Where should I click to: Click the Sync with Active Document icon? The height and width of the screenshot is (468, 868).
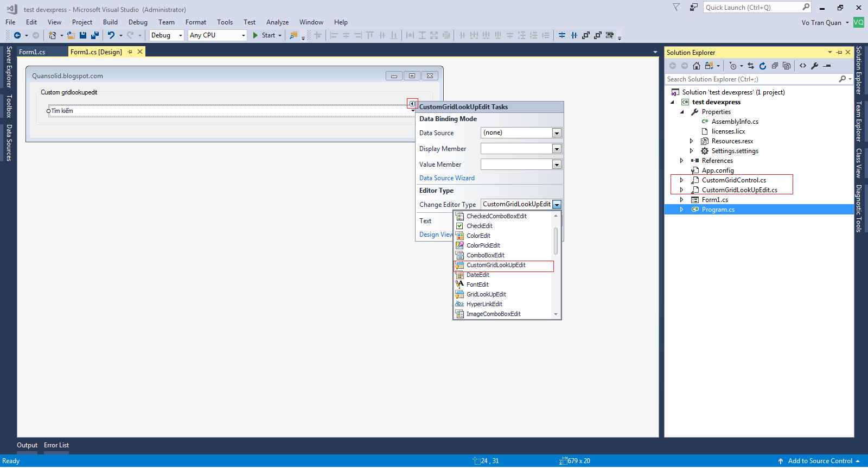pyautogui.click(x=751, y=66)
